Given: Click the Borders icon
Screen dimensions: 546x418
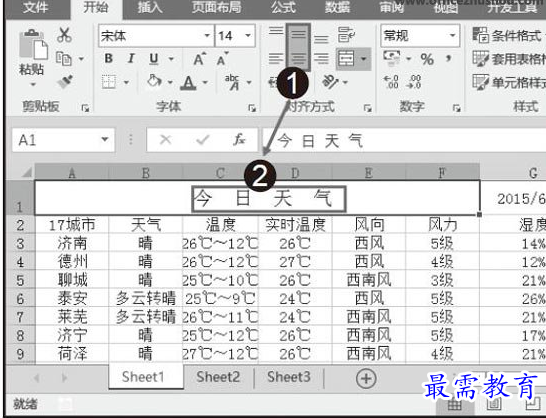Looking at the screenshot, I should (109, 82).
